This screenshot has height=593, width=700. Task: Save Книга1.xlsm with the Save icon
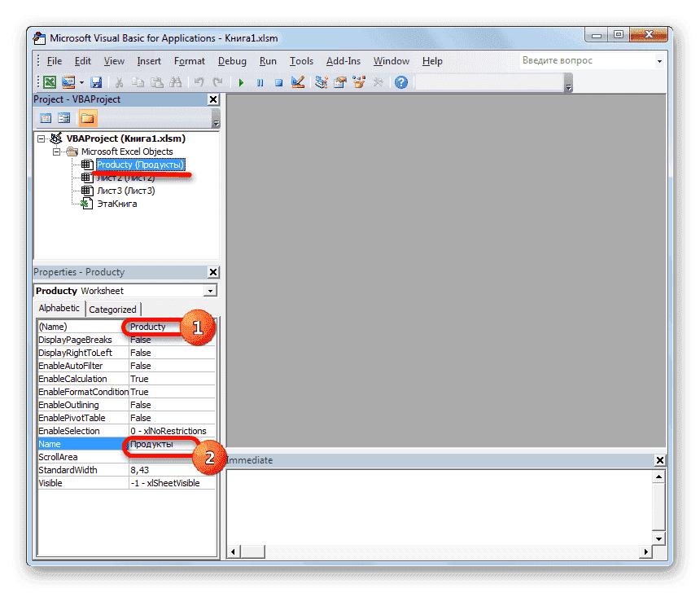98,81
